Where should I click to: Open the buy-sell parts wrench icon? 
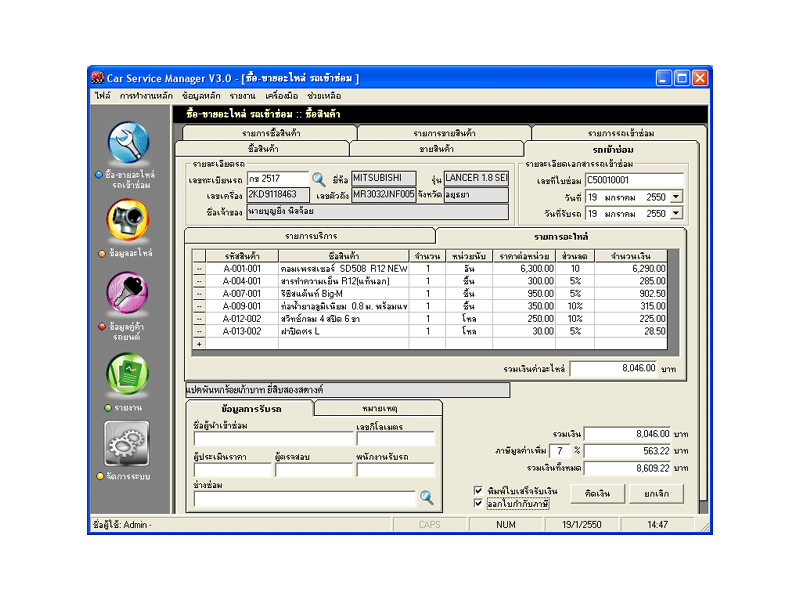129,142
